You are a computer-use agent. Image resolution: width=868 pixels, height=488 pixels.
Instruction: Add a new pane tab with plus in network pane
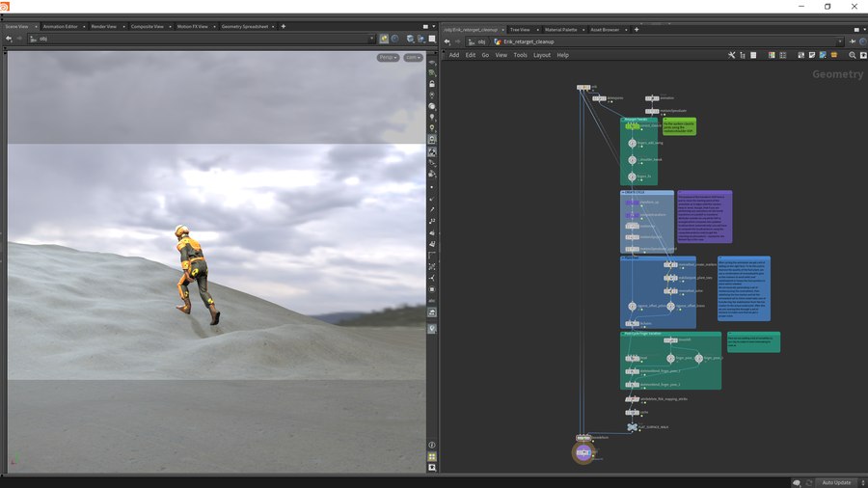[x=637, y=30]
